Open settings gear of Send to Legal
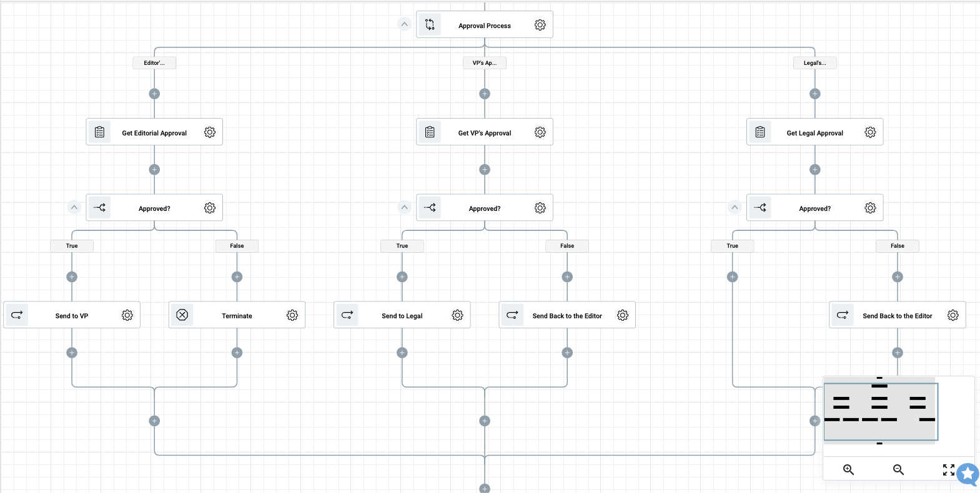 458,315
